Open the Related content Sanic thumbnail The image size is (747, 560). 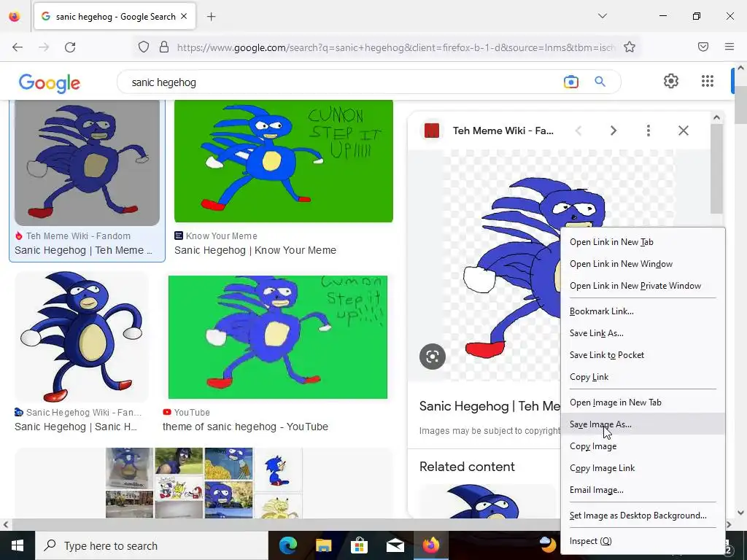[487, 501]
